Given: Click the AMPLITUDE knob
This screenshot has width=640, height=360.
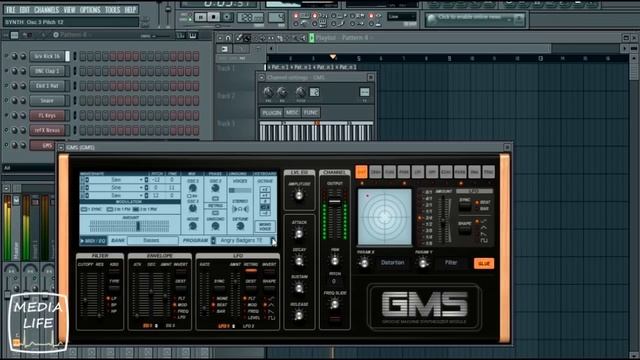Looking at the screenshot, I should pyautogui.click(x=299, y=196).
